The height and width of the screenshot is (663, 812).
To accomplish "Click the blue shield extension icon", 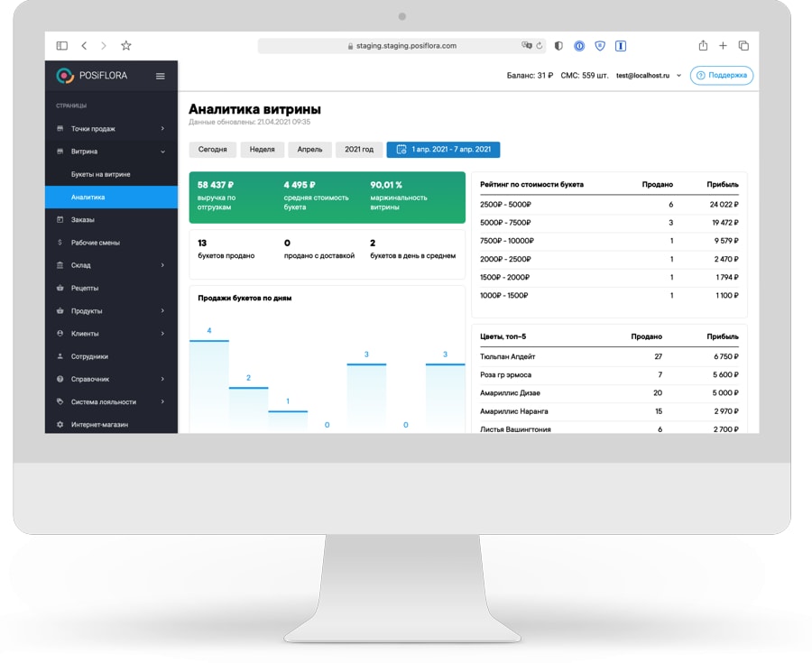I will [600, 45].
